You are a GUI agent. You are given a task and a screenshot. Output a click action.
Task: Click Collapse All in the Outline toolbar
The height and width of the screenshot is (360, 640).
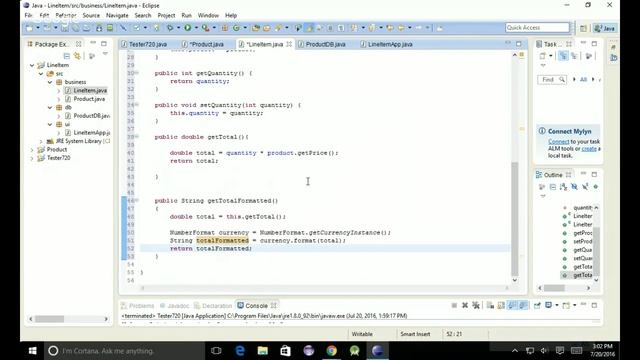coord(553,187)
